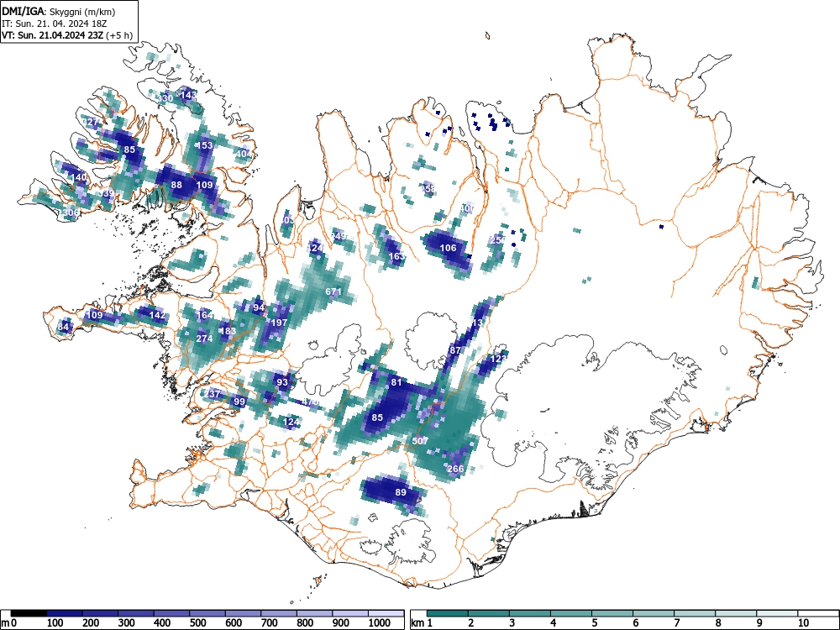Viewport: 840px width, 630px height.
Task: Click the visibility value "142" on Snaefellsnes
Action: (158, 315)
